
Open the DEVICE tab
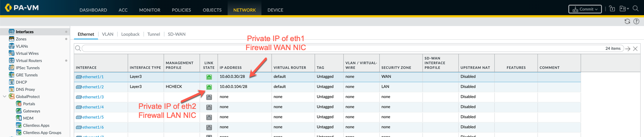[275, 10]
